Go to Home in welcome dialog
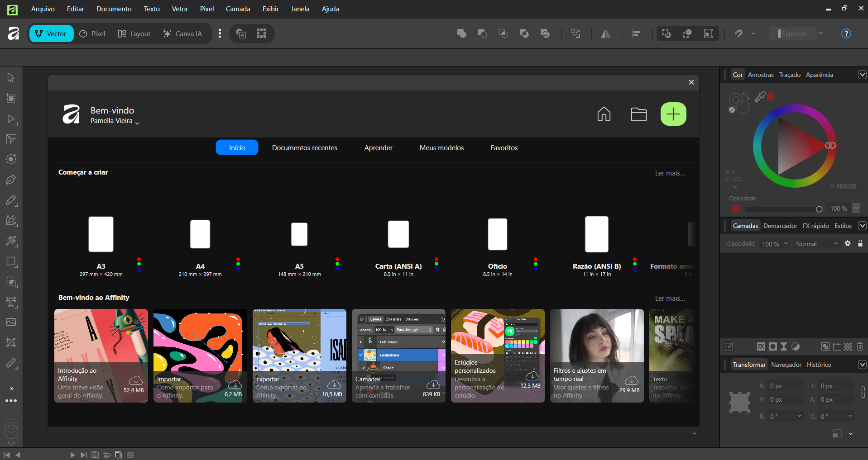 click(604, 114)
